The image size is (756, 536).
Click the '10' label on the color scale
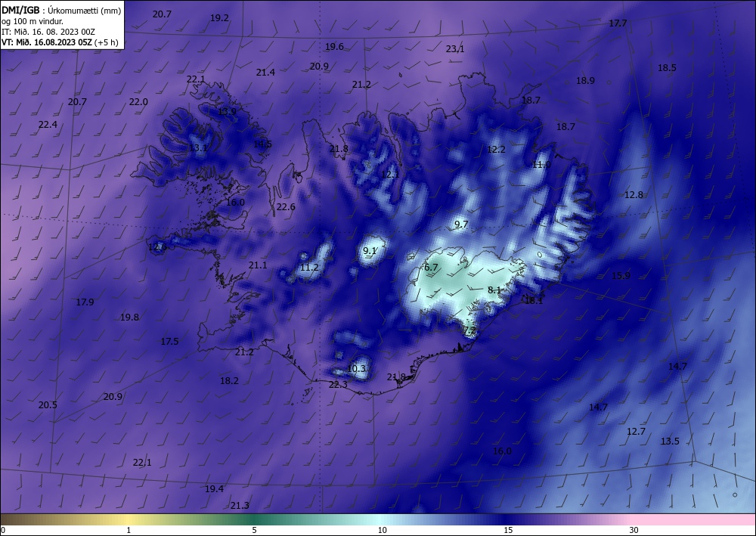382,530
